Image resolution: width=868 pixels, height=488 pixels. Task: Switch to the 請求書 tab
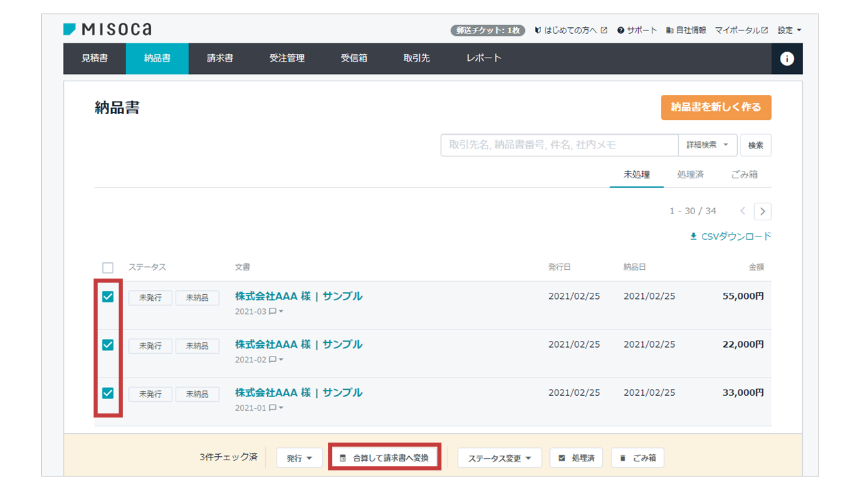click(x=220, y=58)
